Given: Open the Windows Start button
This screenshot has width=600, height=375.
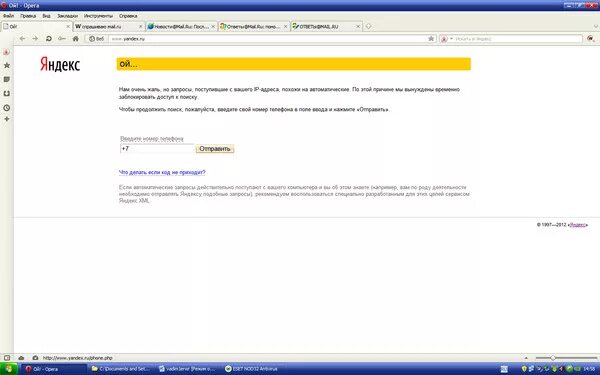Looking at the screenshot, I should 8,369.
